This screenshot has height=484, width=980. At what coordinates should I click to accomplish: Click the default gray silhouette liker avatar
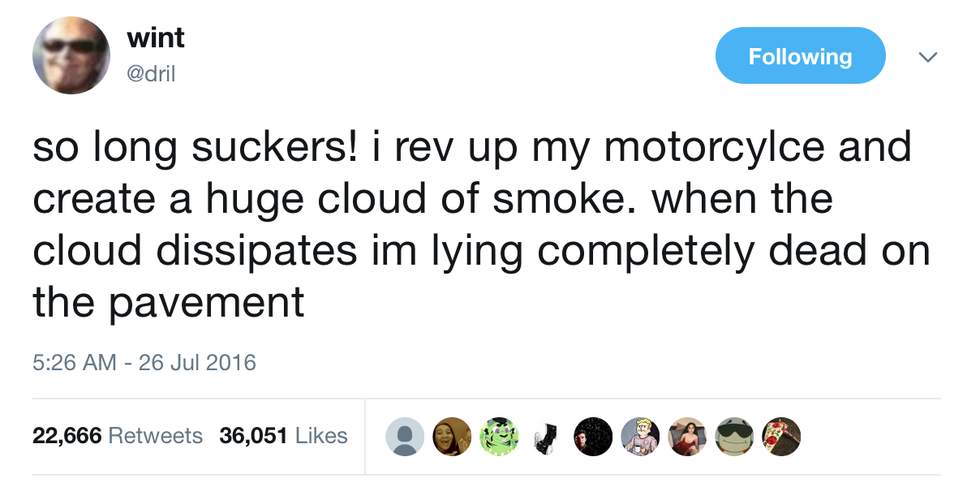pos(405,436)
